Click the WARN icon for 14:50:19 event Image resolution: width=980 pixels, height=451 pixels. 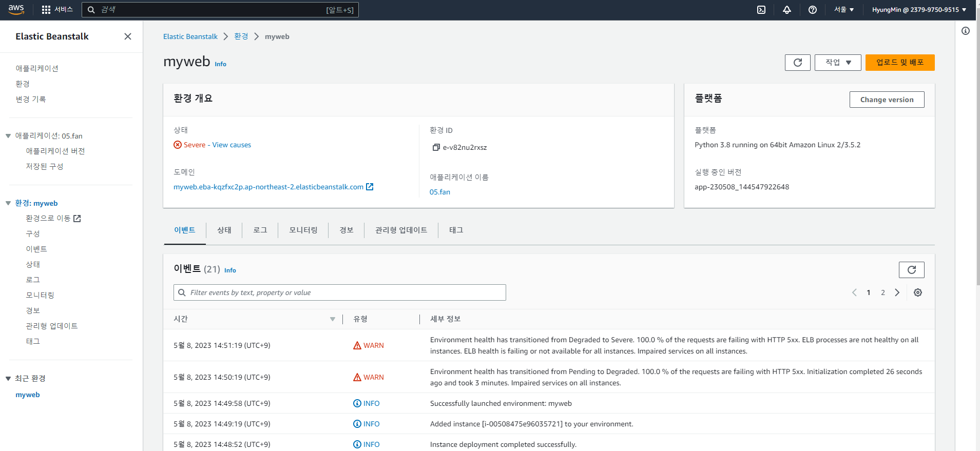(357, 377)
